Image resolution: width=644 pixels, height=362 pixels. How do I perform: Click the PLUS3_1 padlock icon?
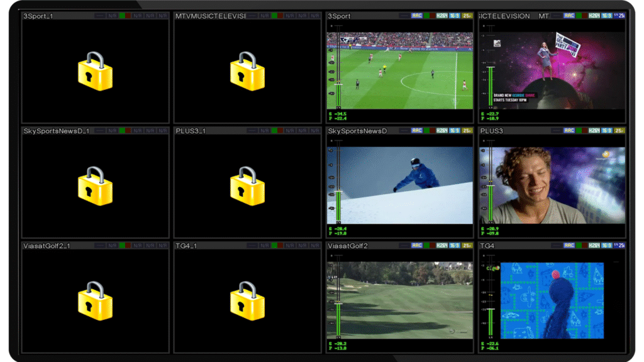pyautogui.click(x=247, y=186)
